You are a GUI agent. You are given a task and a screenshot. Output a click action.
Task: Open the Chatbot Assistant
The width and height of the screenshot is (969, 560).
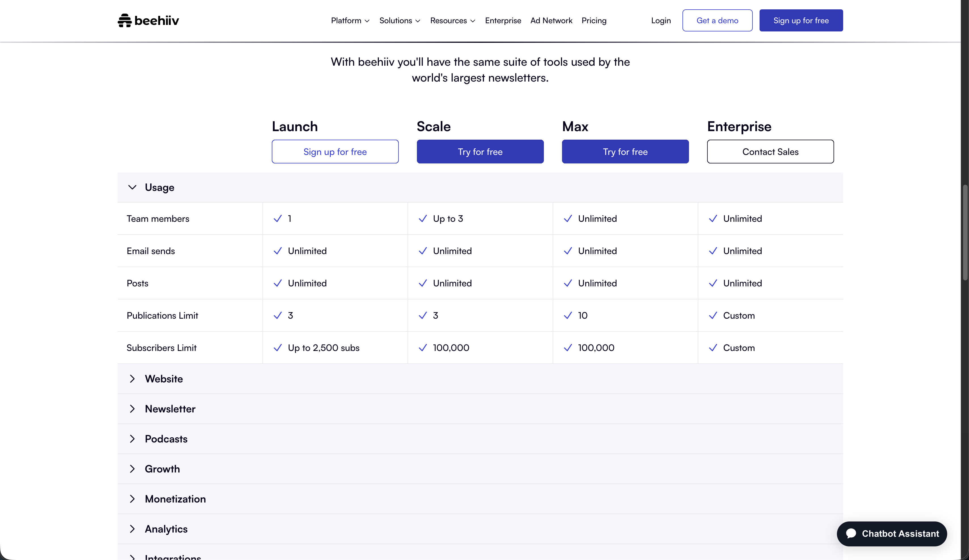[x=892, y=533]
